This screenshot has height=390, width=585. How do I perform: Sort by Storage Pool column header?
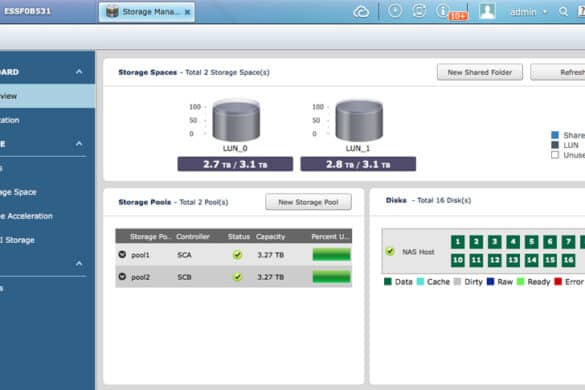point(150,237)
